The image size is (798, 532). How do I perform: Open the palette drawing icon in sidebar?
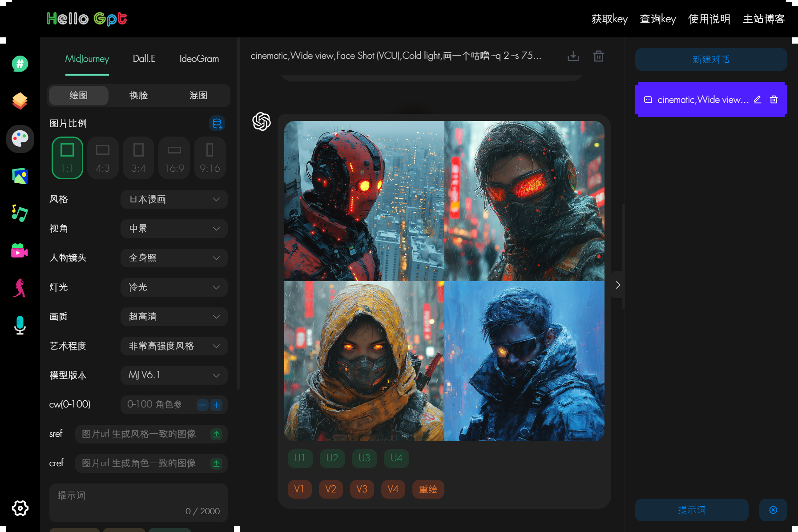(20, 139)
